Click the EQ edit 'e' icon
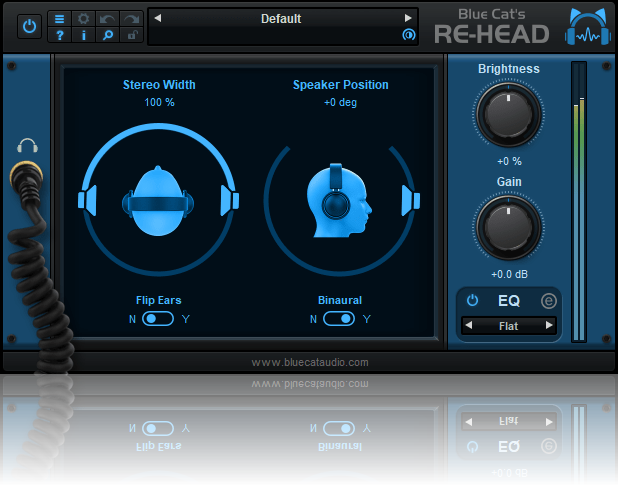Screen dimensions: 618x486 click(548, 300)
